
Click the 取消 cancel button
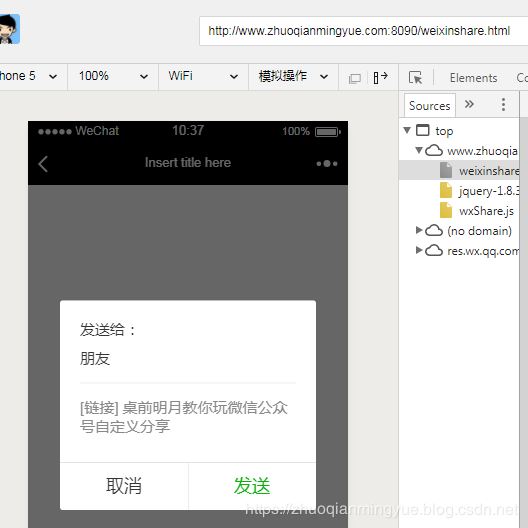coord(124,486)
